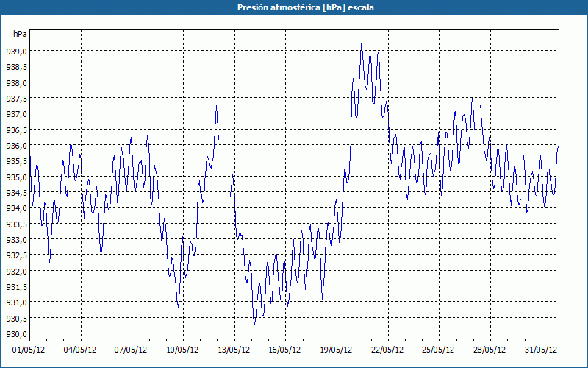Select the 937,0 axis value

(16, 114)
